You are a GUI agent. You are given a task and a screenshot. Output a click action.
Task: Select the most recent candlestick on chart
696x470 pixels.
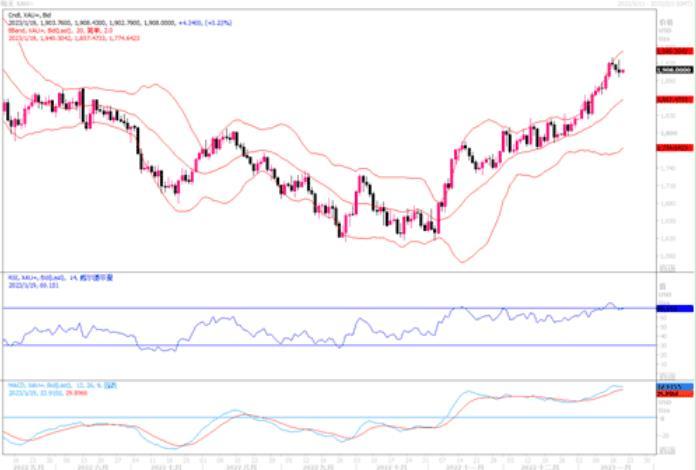[x=622, y=69]
